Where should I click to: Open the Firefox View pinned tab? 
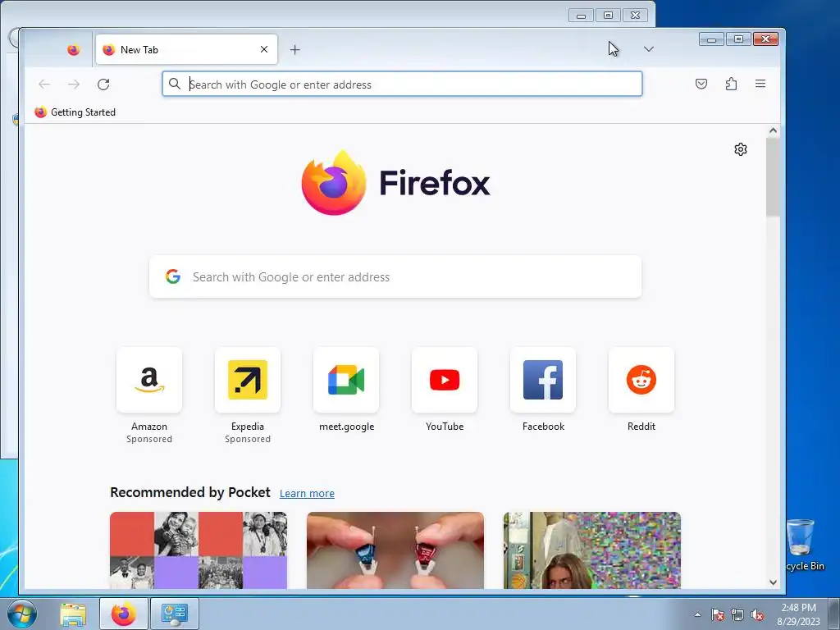point(73,50)
